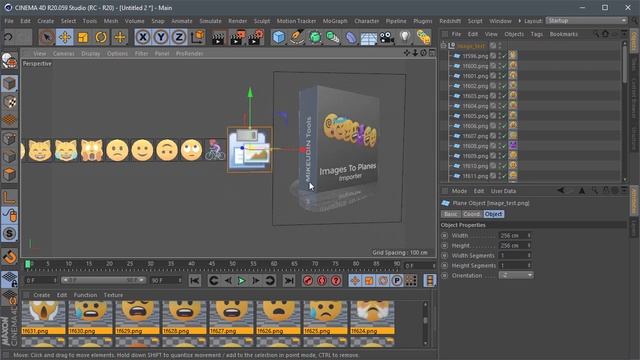The image size is (640, 360).
Task: Collapse the image_test null hierarchy
Action: point(444,46)
